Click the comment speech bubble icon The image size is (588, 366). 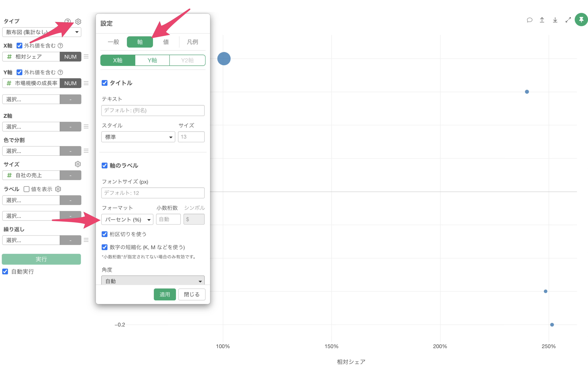[529, 20]
